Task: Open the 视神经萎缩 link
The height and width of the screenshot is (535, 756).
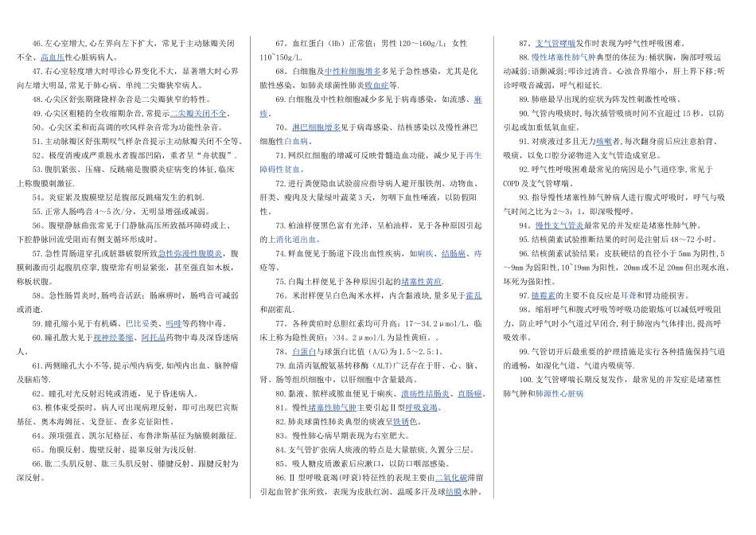Action: (113, 338)
